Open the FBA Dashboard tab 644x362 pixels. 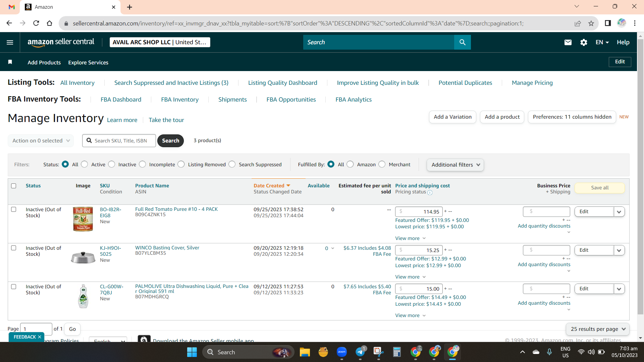click(x=121, y=100)
